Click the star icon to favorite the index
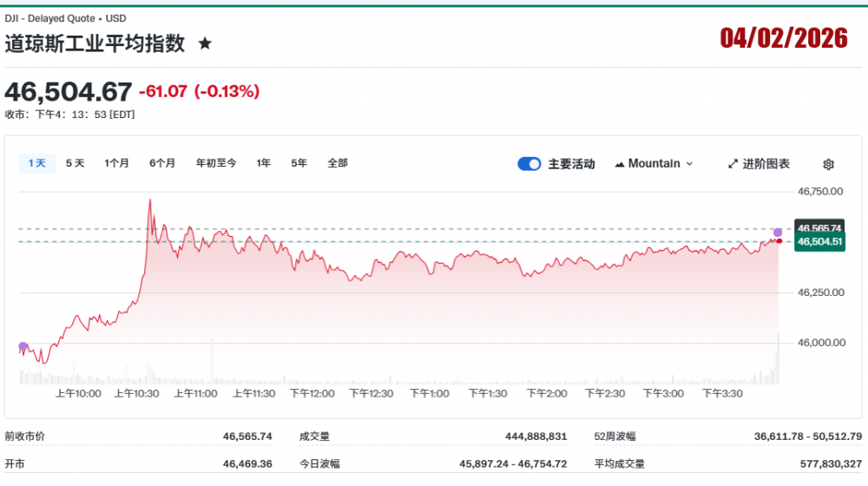The image size is (868, 486). (x=205, y=43)
